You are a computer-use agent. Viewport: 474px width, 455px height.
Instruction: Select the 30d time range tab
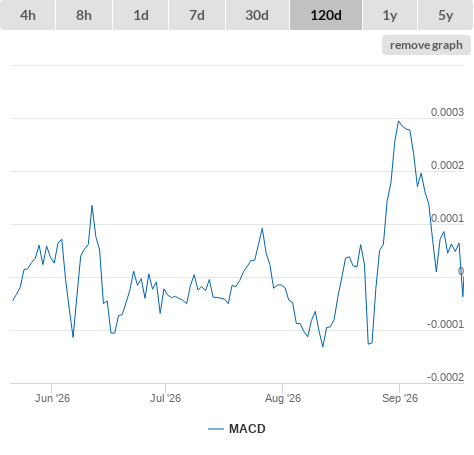click(257, 15)
